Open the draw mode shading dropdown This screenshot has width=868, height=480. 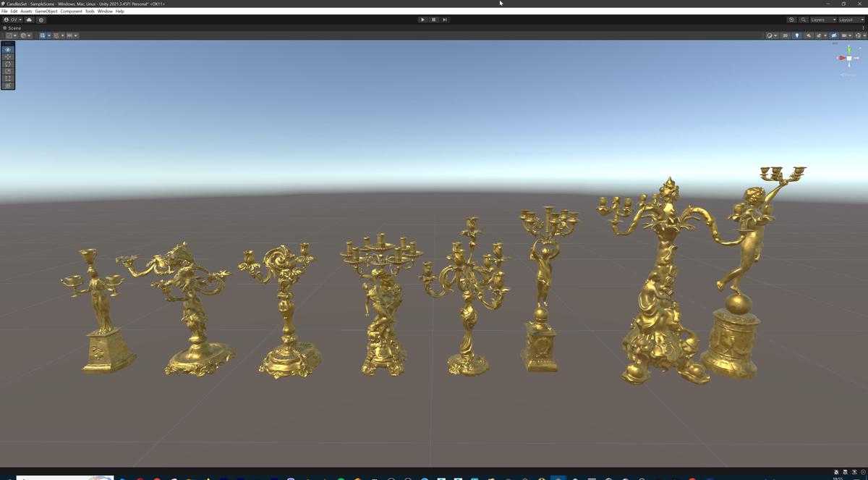coord(773,35)
